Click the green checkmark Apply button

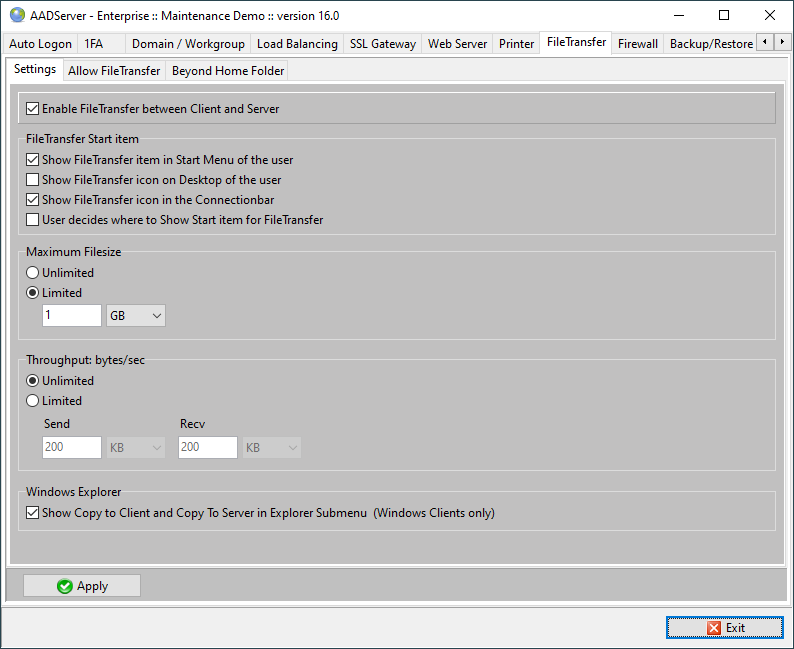coord(82,586)
